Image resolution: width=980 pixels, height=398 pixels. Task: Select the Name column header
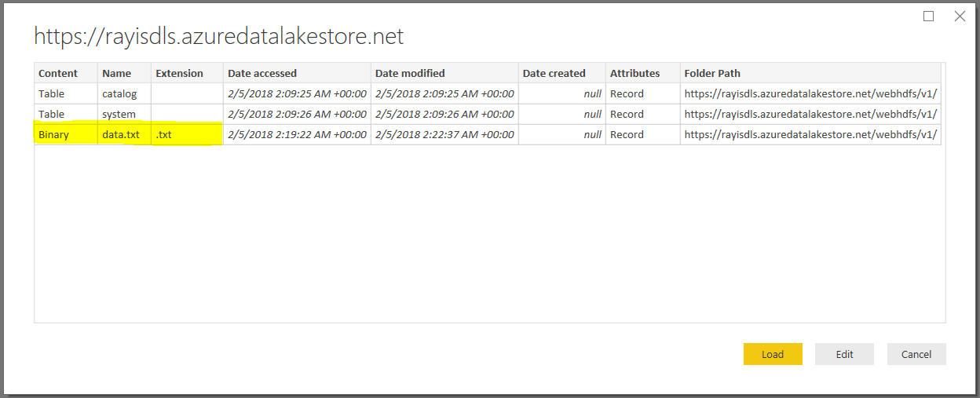pyautogui.click(x=116, y=73)
